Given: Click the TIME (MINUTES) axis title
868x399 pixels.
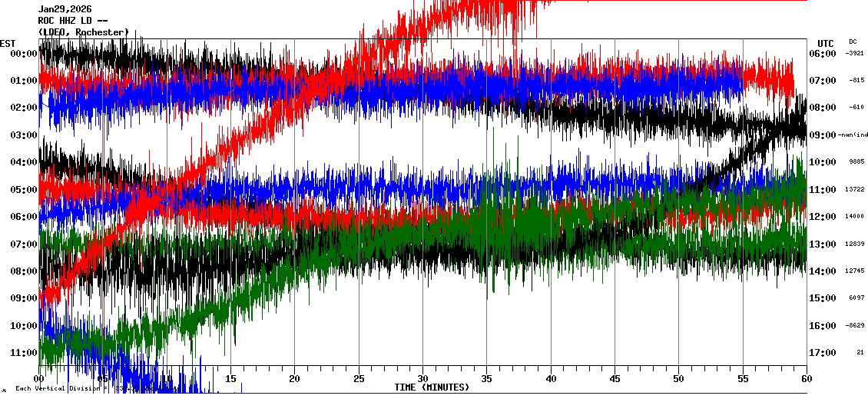Looking at the screenshot, I should click(x=432, y=387).
